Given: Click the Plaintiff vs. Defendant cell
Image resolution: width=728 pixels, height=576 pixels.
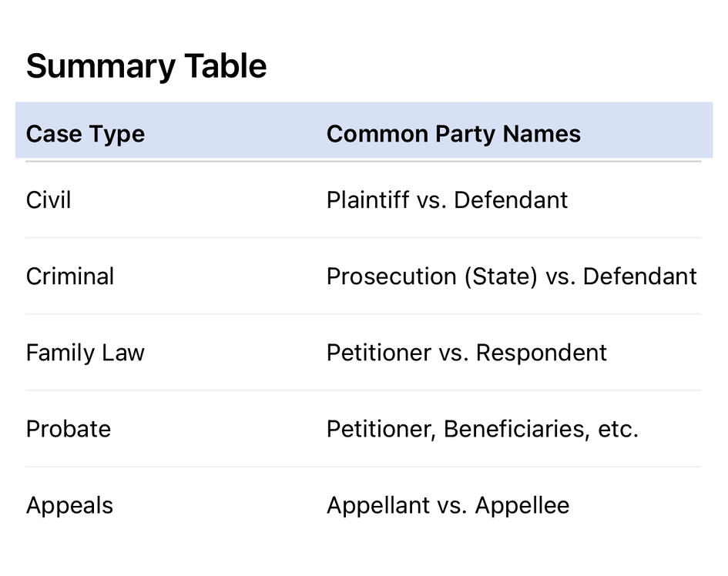Looking at the screenshot, I should point(447,200).
